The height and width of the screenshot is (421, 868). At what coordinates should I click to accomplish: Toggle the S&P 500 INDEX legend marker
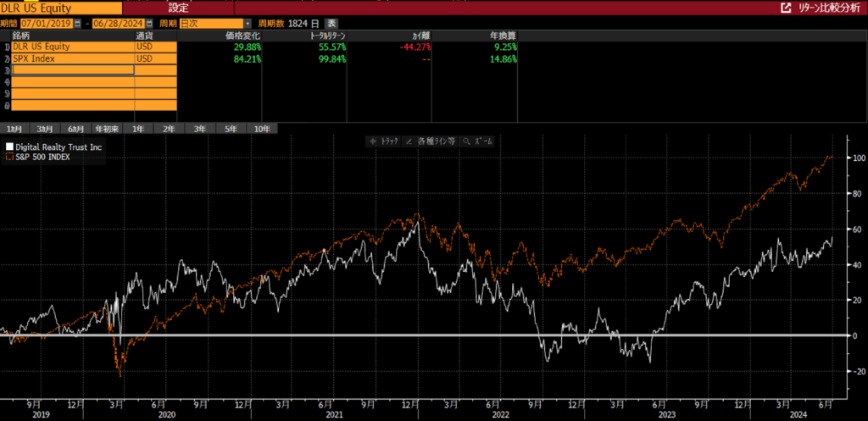(x=9, y=157)
